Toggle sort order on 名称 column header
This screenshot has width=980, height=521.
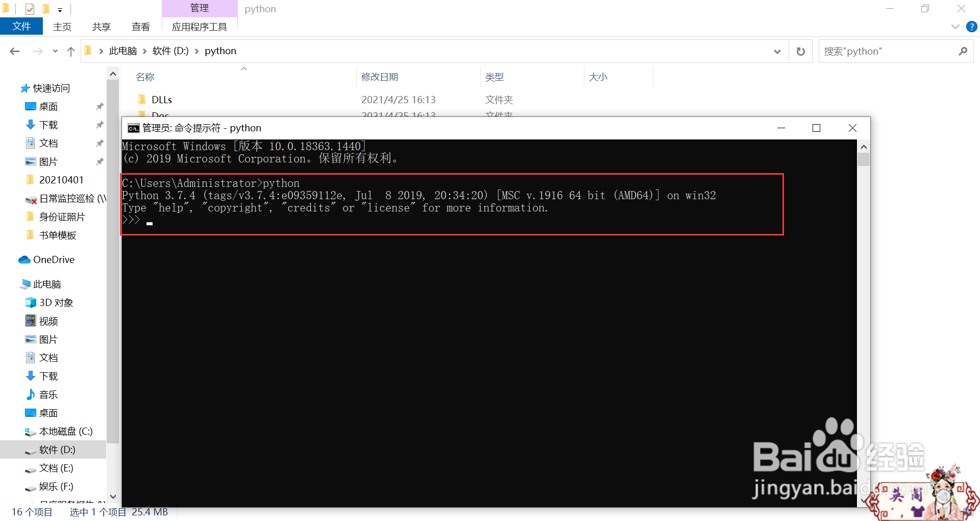point(144,76)
